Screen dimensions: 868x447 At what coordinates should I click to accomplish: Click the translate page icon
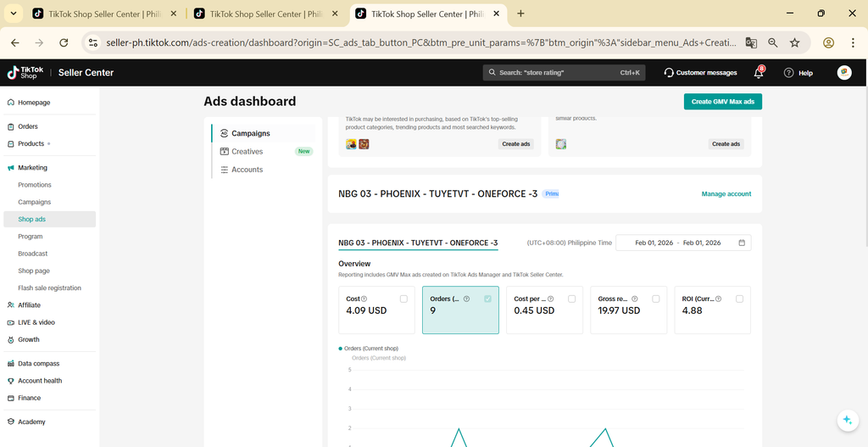(751, 42)
